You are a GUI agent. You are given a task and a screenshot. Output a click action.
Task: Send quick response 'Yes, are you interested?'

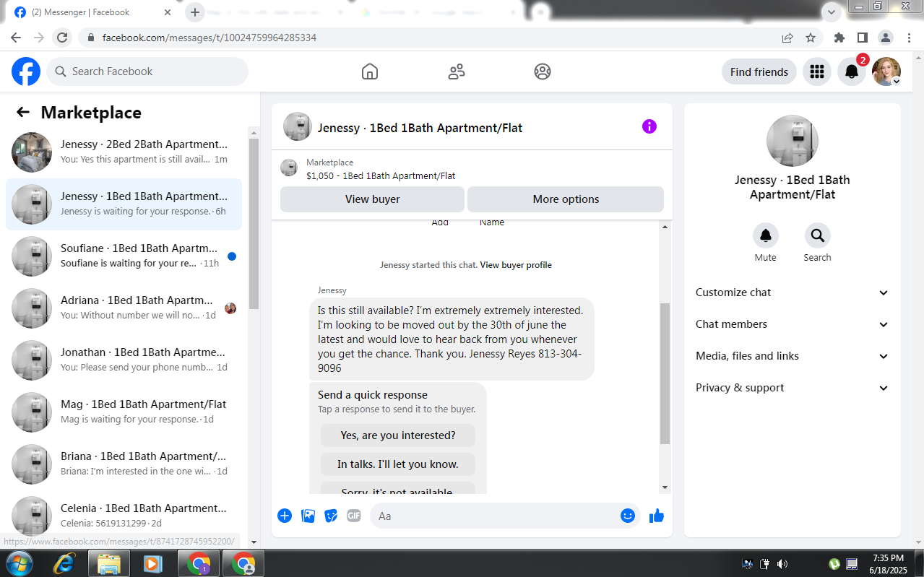[398, 435]
